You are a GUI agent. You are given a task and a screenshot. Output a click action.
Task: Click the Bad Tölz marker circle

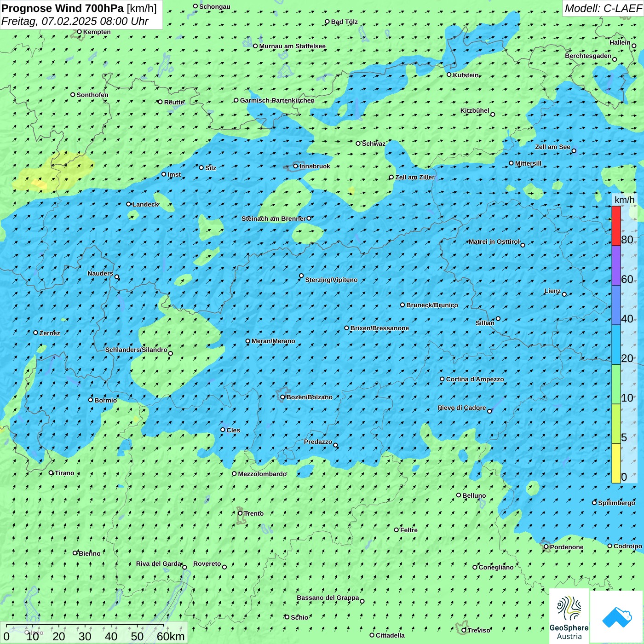click(328, 22)
